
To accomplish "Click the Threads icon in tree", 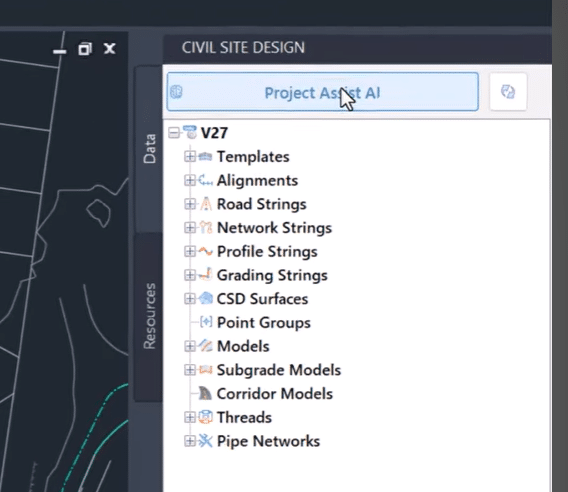I will [x=205, y=417].
